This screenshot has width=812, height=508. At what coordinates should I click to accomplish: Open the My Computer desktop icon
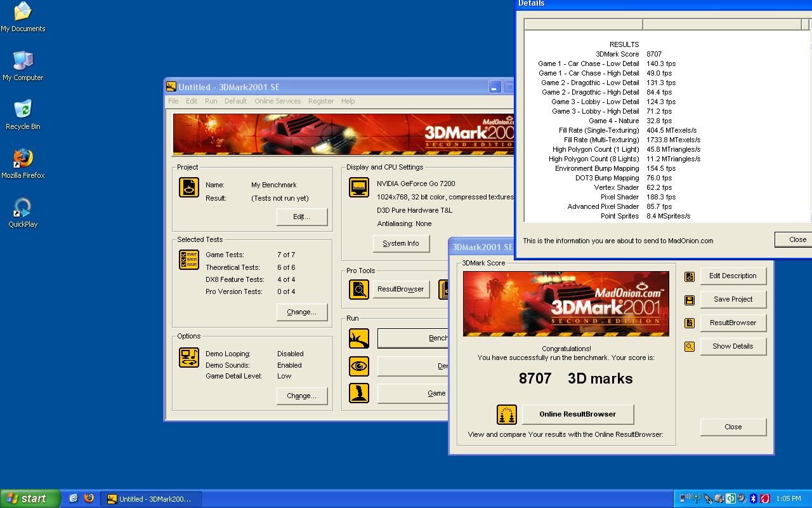[23, 66]
